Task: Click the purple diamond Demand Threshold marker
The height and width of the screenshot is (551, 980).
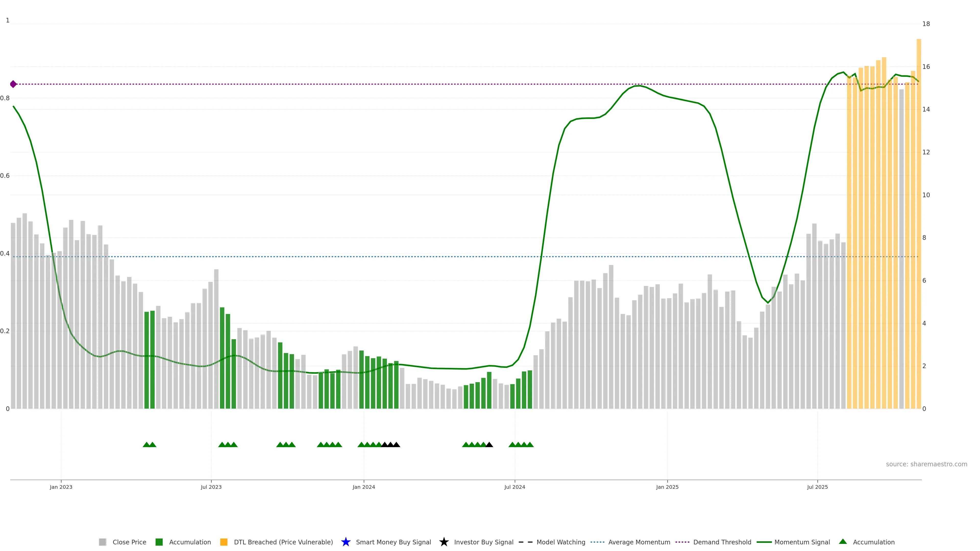Action: point(13,84)
